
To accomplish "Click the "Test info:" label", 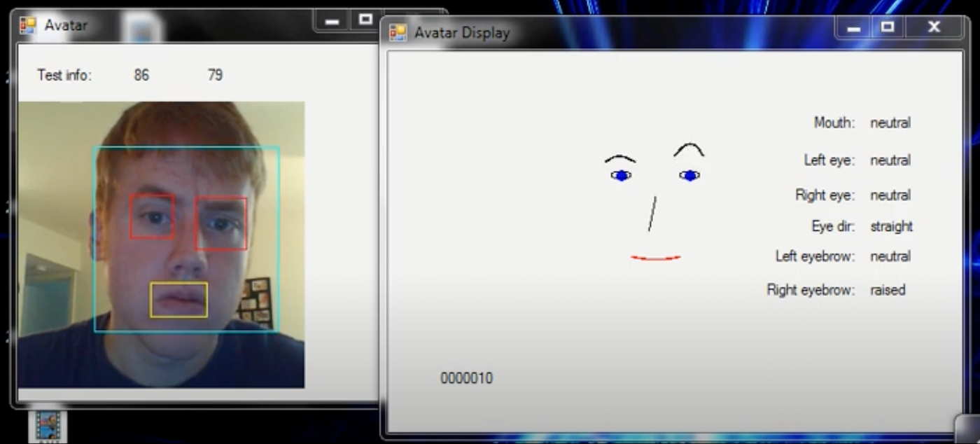I will (x=64, y=75).
